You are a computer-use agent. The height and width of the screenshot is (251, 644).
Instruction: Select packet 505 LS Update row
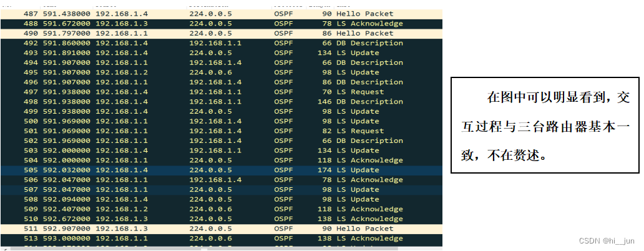point(222,170)
